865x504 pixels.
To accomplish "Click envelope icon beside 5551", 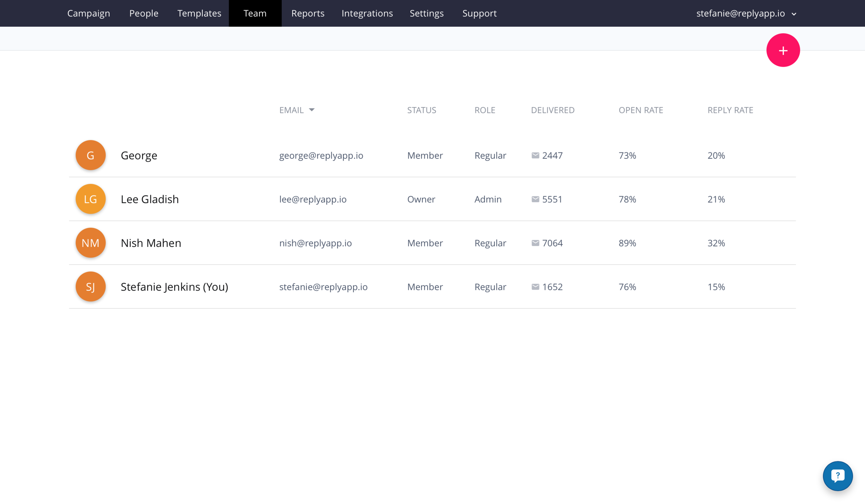I will pos(535,199).
